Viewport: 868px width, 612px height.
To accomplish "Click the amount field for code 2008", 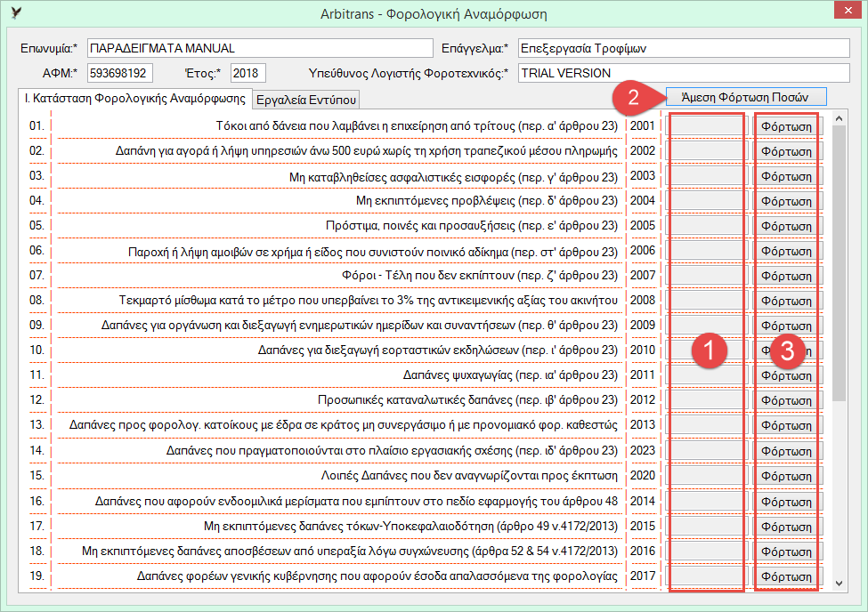I will point(706,301).
